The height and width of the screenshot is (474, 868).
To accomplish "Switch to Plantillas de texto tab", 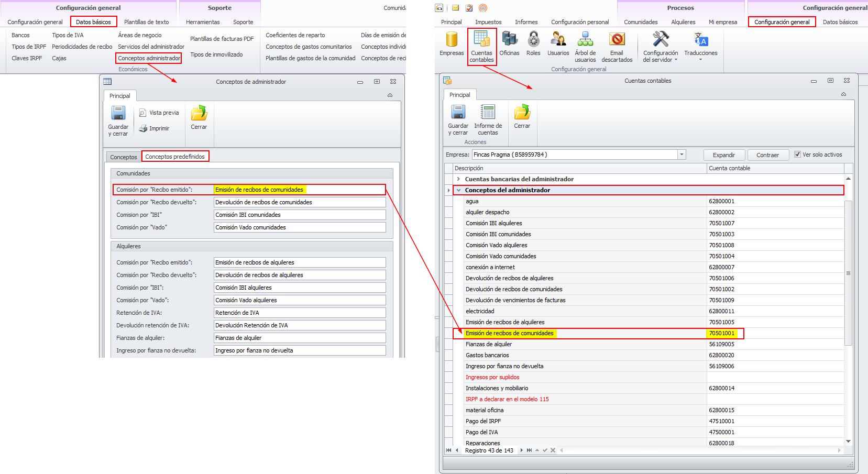I will pyautogui.click(x=147, y=22).
